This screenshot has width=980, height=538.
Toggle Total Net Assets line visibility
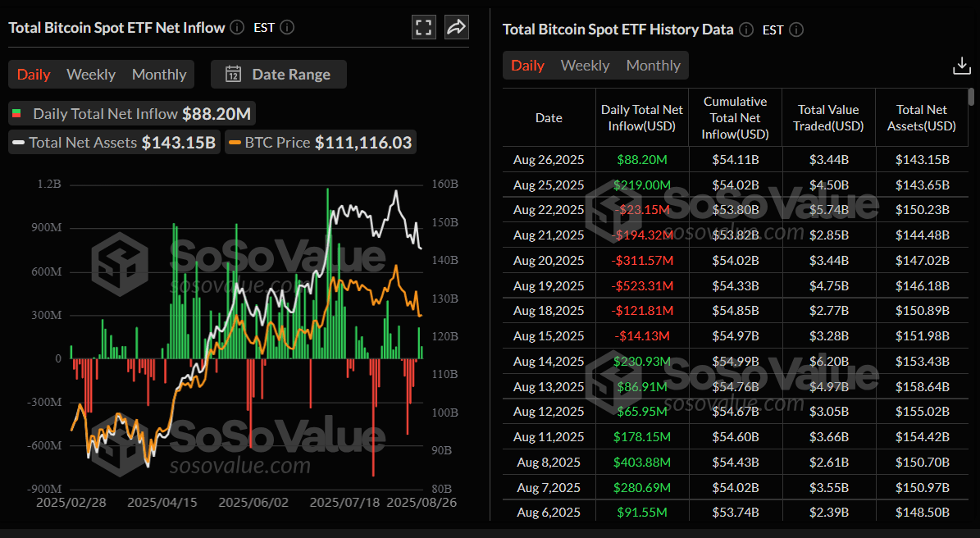coord(113,143)
